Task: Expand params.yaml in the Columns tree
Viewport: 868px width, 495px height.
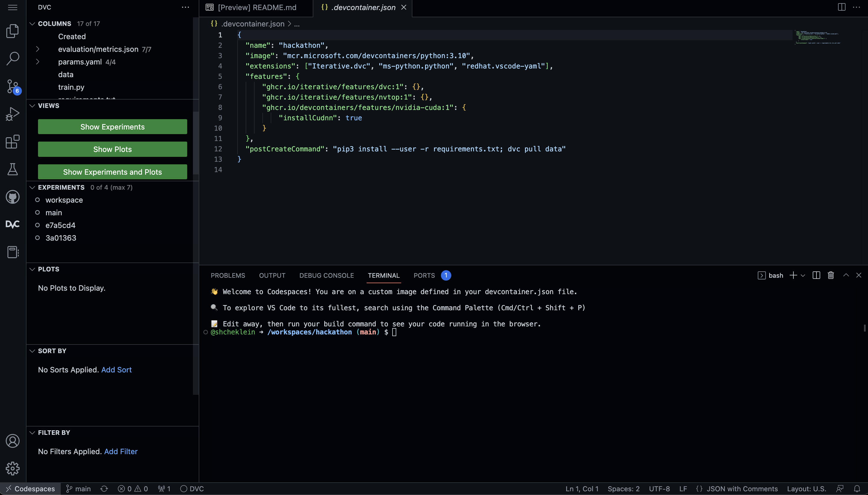Action: point(37,62)
